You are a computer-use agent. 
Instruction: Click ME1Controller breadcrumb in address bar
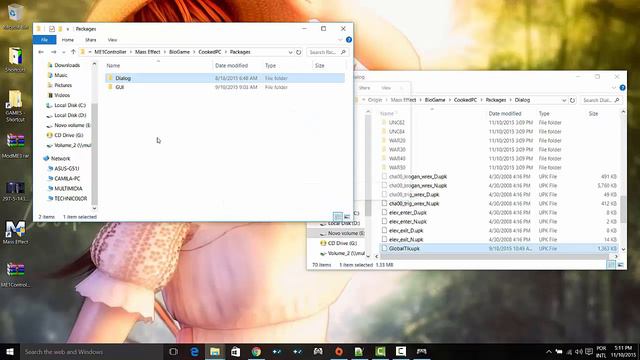coord(110,52)
